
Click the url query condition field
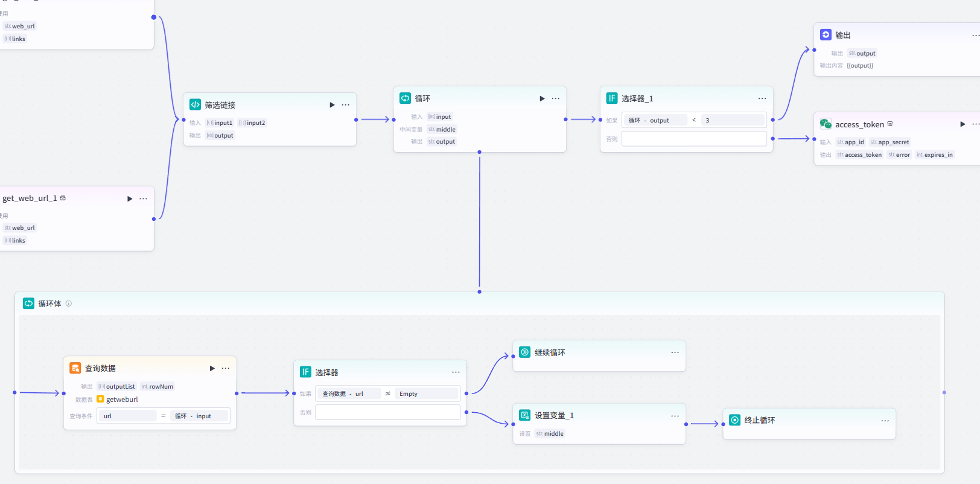128,416
